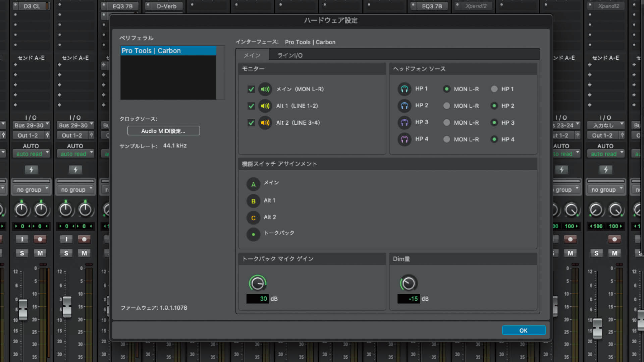Click the orange speaker icon for Alt 2

[265, 123]
